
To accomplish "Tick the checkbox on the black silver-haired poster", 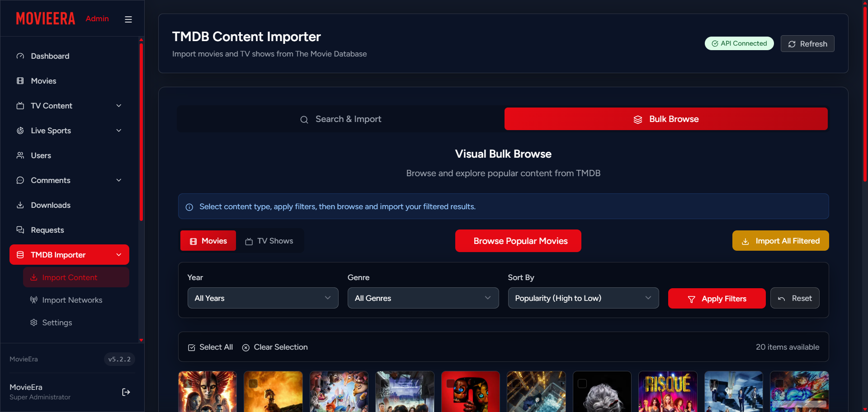I will pyautogui.click(x=582, y=384).
